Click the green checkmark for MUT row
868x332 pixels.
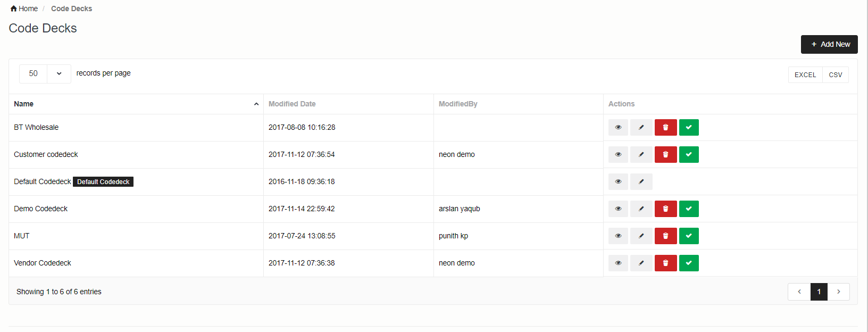[x=689, y=236]
